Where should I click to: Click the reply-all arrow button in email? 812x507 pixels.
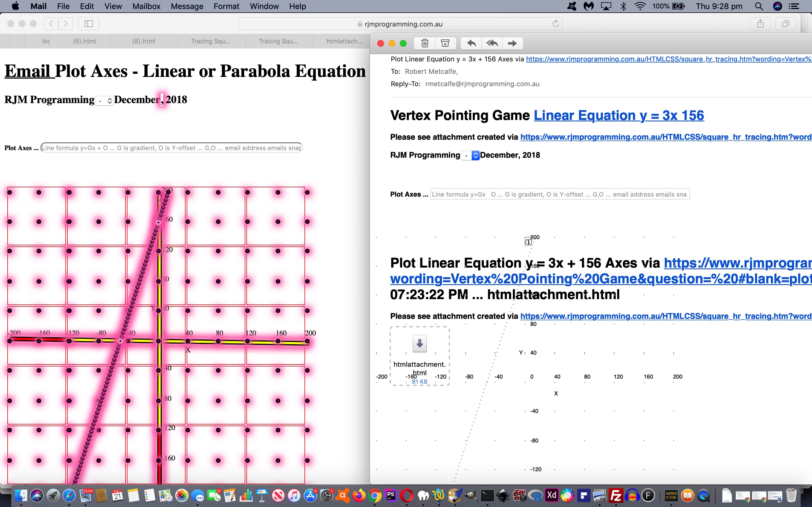click(491, 43)
